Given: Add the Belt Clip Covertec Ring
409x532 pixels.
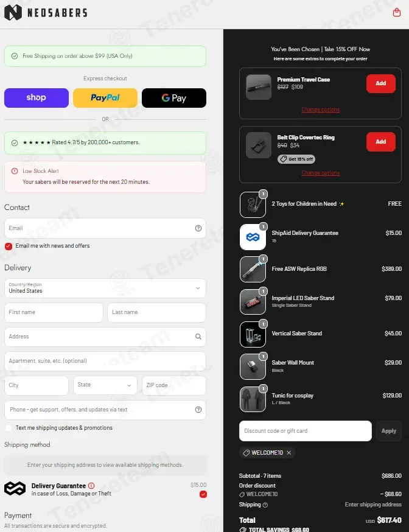Looking at the screenshot, I should point(381,142).
